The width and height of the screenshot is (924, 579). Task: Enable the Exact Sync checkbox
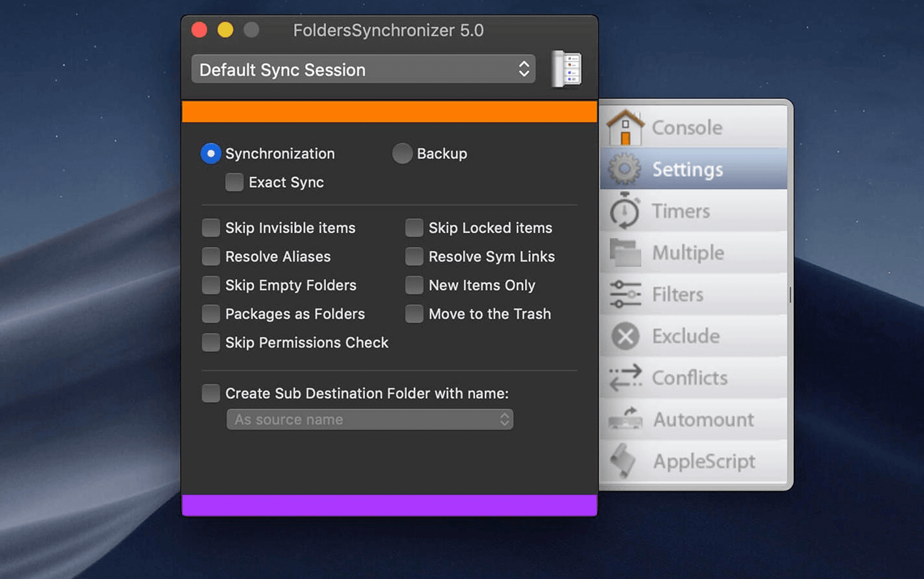[x=234, y=182]
